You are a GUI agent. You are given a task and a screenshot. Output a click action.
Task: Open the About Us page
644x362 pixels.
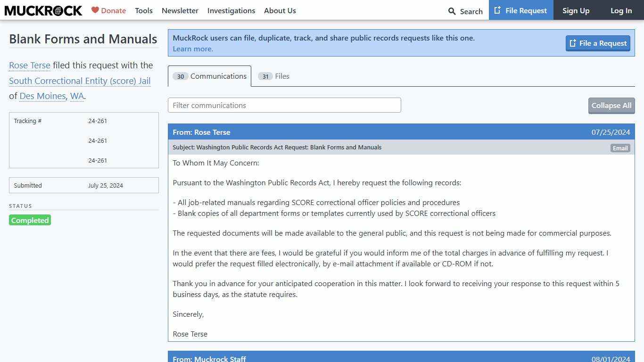point(280,10)
